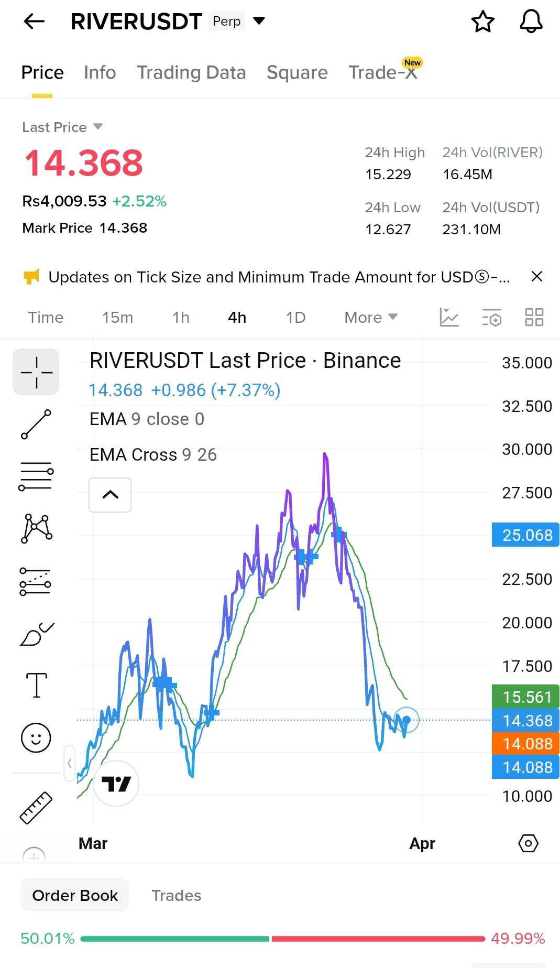Select the projection/forecast tool
This screenshot has width=560, height=968.
[35, 582]
